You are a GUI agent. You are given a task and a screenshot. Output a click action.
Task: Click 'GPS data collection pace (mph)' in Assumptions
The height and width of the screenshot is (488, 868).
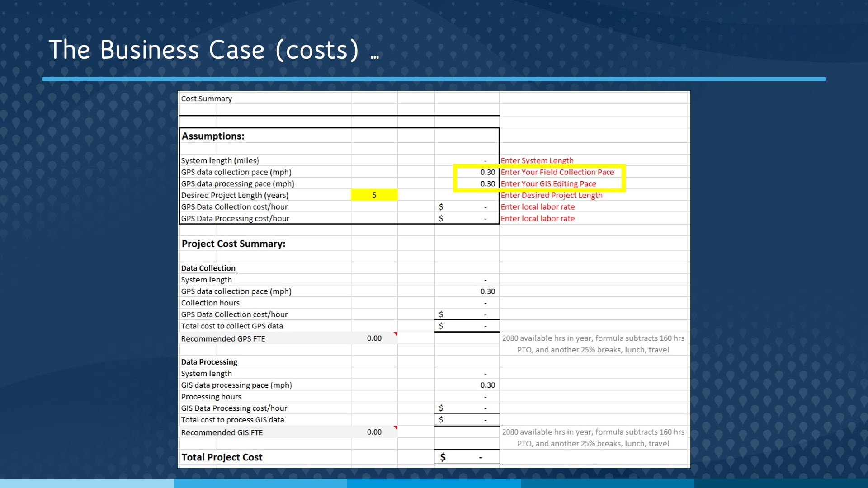[x=236, y=172]
